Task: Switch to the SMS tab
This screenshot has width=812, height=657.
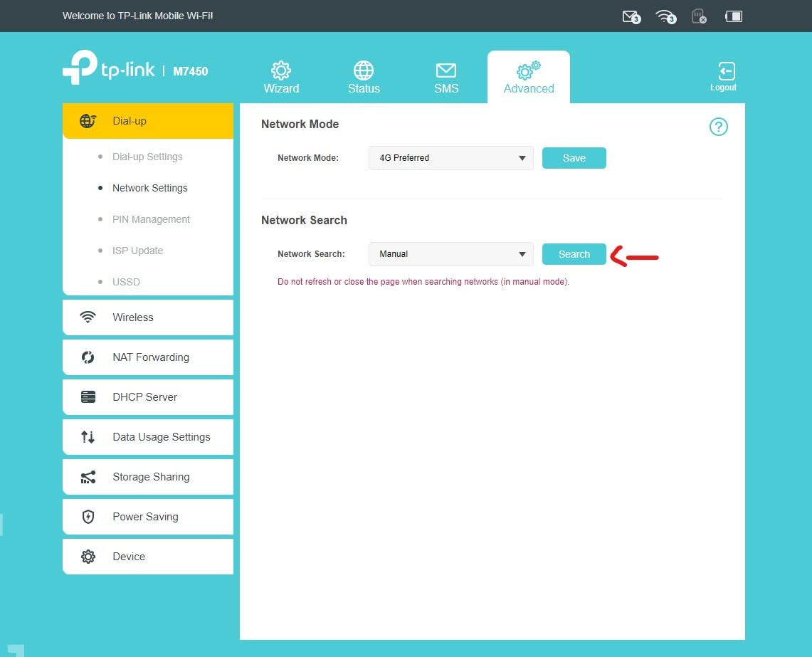Action: (446, 78)
